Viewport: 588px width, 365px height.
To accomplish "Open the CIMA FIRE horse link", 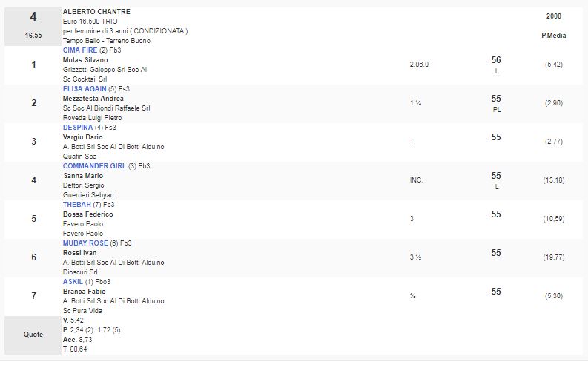I will 80,50.
